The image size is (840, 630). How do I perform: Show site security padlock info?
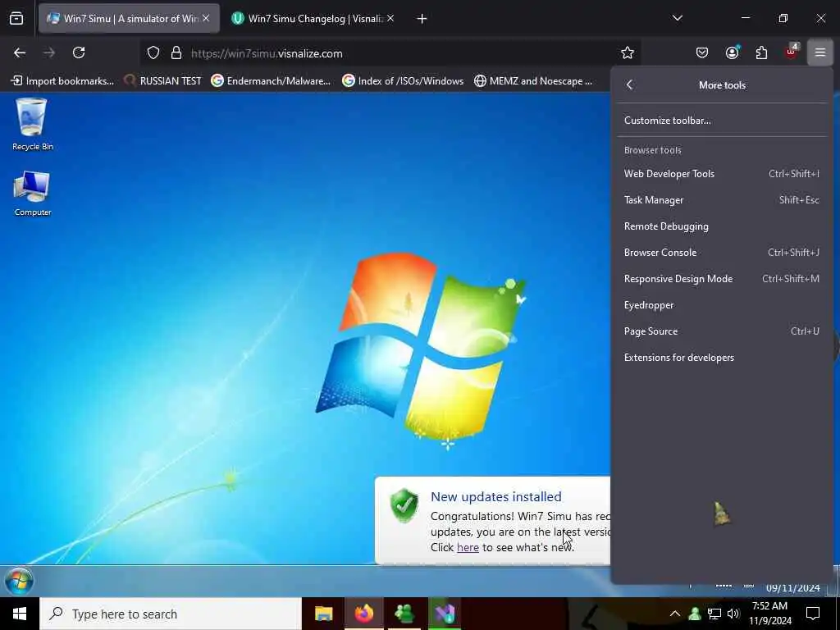(x=176, y=53)
